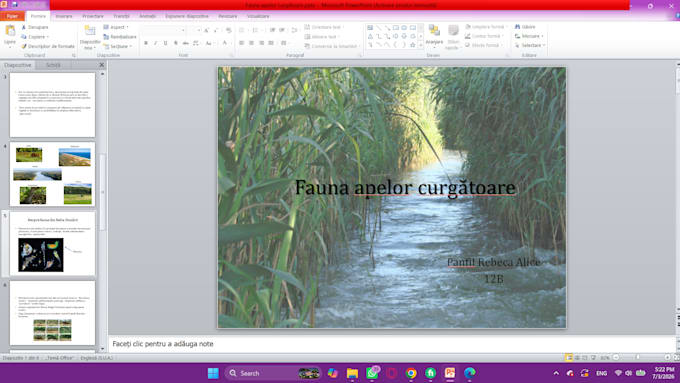Click the Copiere (Copy) button
Viewport: 680px width, 383px height.
tap(35, 36)
